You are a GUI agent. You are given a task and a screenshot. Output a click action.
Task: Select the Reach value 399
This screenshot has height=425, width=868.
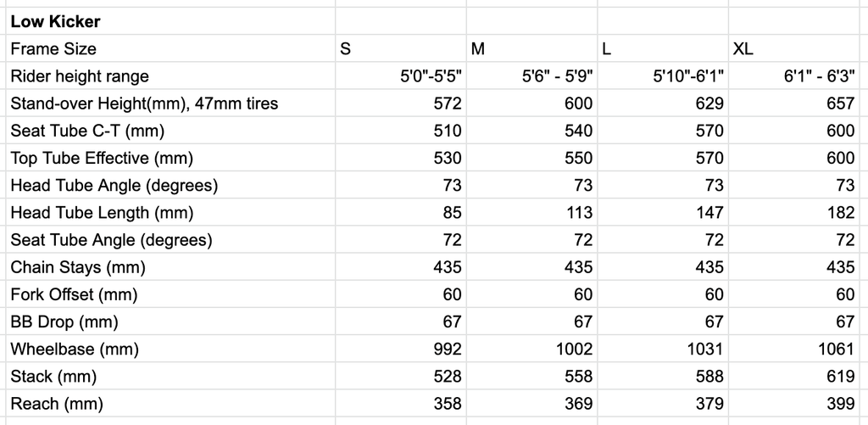coord(840,404)
